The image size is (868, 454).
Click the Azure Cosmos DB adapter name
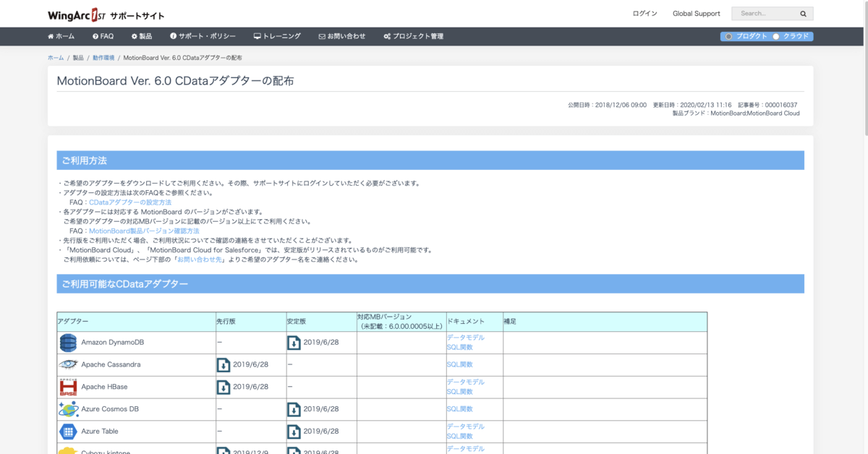[x=110, y=409]
